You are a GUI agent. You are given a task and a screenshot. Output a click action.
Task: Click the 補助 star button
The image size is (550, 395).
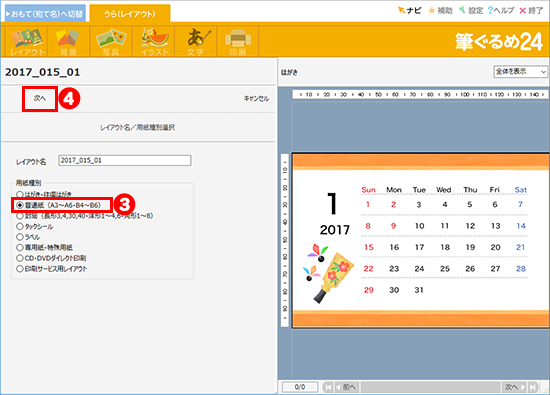[440, 11]
